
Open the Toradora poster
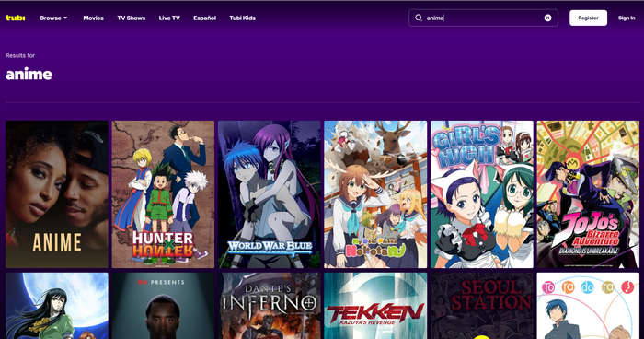588,306
